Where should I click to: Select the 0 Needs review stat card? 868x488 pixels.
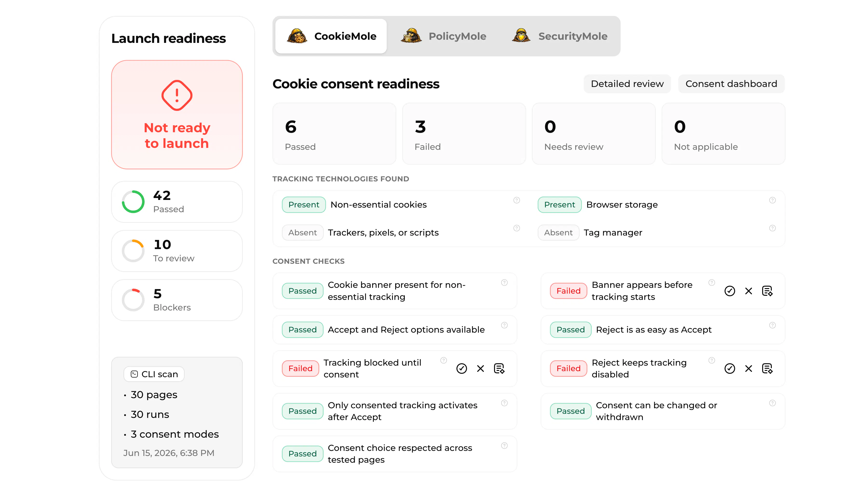594,134
